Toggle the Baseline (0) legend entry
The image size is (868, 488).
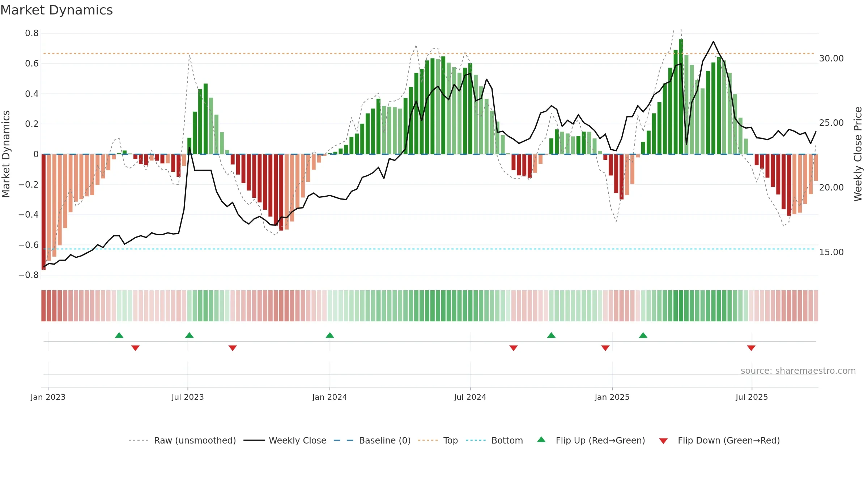point(372,440)
